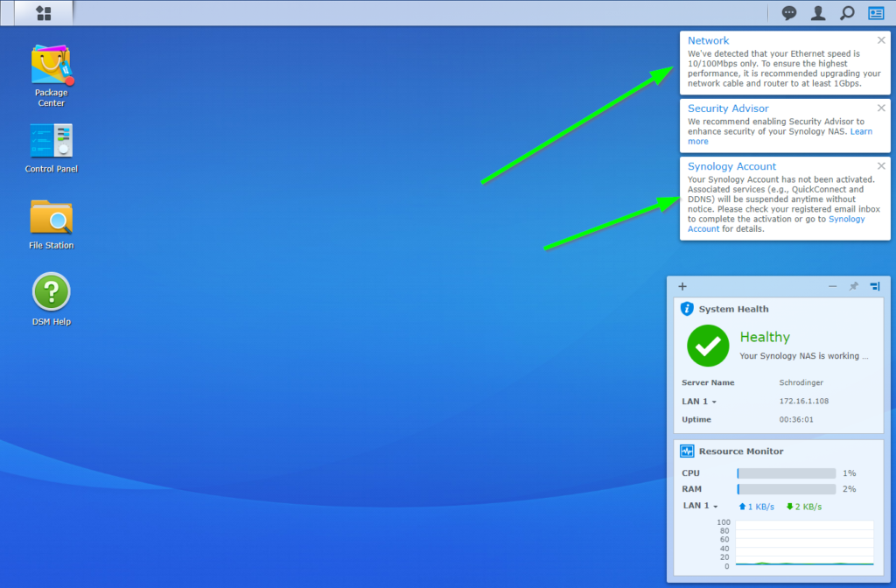Click the System Health shield icon
The width and height of the screenshot is (896, 588).
point(687,309)
